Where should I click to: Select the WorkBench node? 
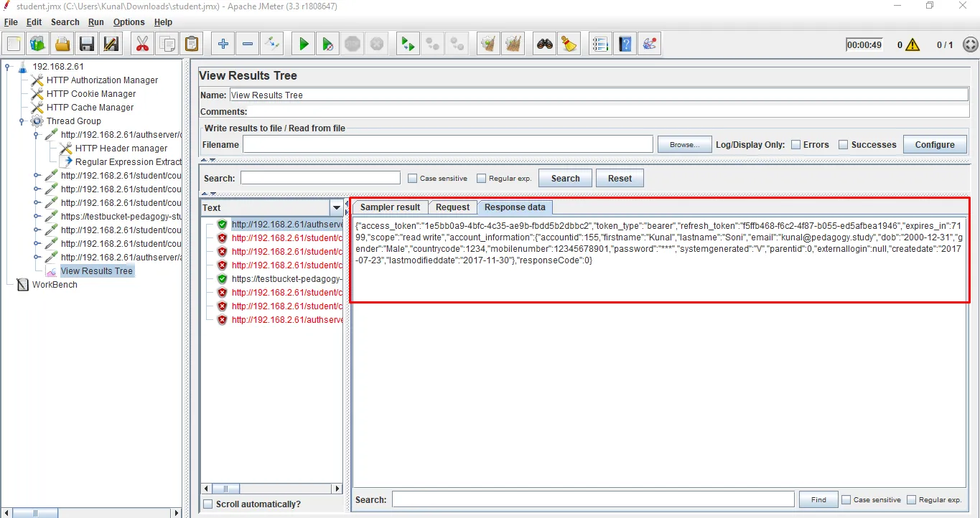coord(55,285)
